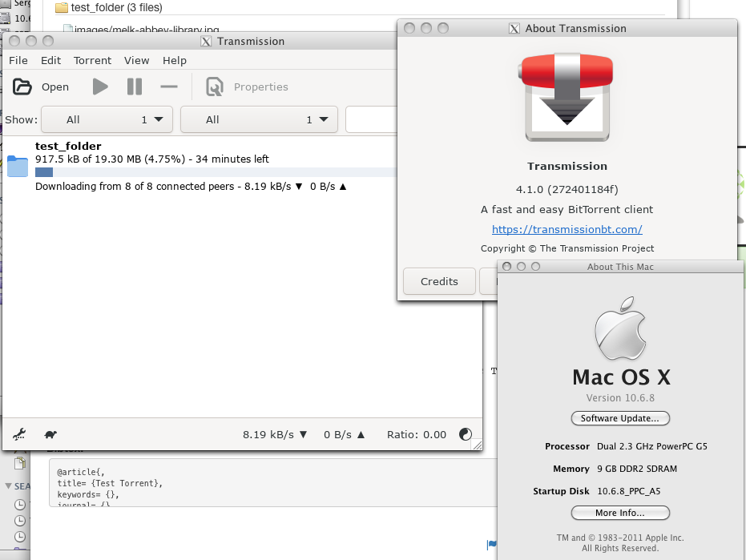The height and width of the screenshot is (560, 746).
Task: Click Version 10.6.8 text in About This Mac
Action: [620, 397]
